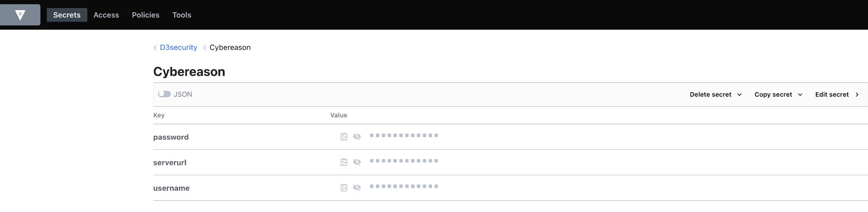Copy the serverurl value to clipboard

[344, 162]
